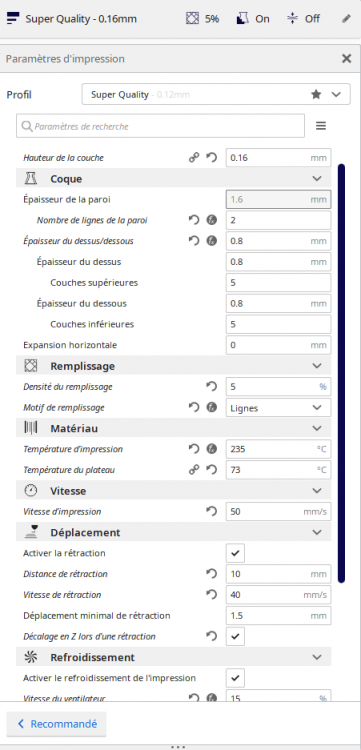Reset Densité du remplissage with revert arrow
361x750 pixels.
[212, 387]
